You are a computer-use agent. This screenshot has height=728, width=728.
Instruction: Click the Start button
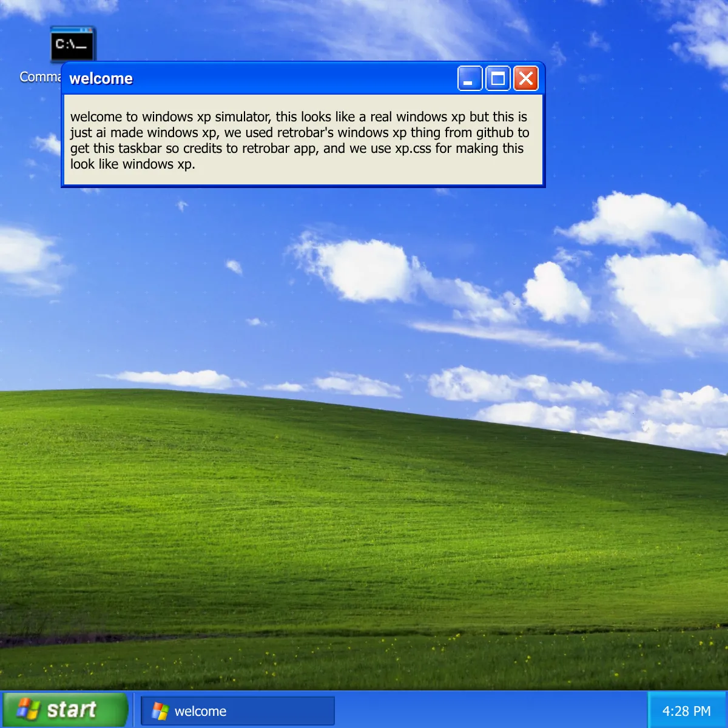65,710
